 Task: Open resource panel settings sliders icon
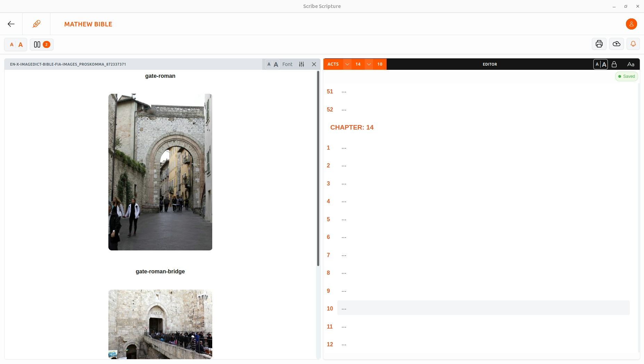pyautogui.click(x=302, y=64)
